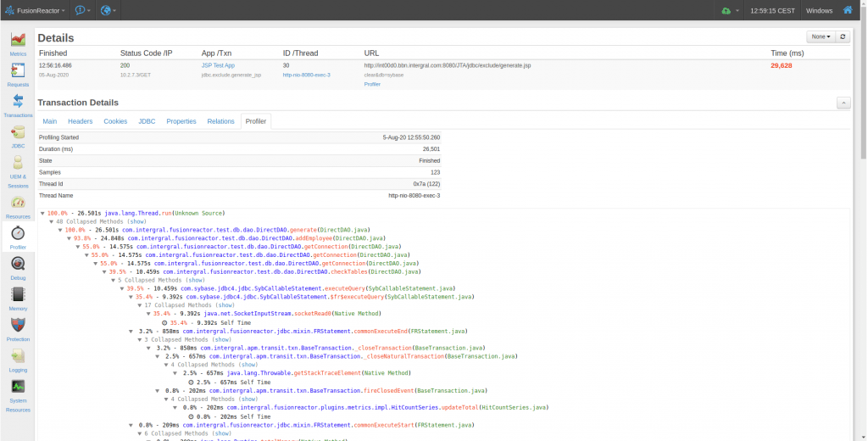Show the 17 collapsed methods
The image size is (868, 441).
225,305
